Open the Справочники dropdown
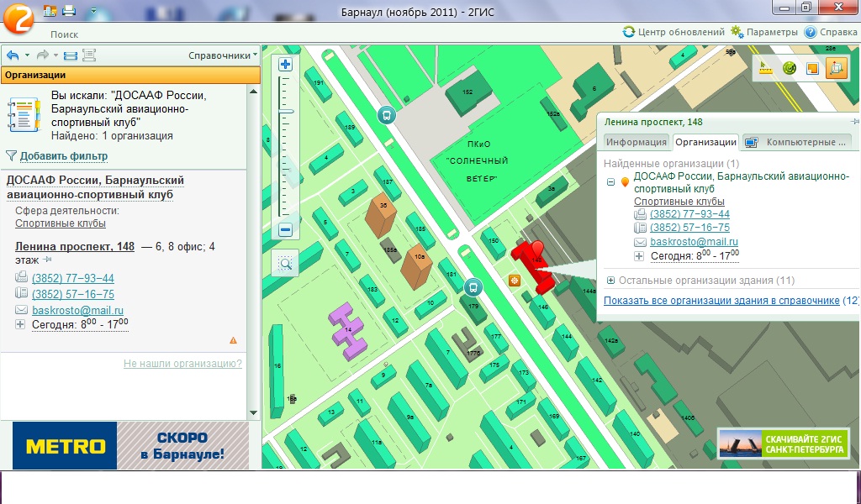The height and width of the screenshot is (504, 861). 223,55
